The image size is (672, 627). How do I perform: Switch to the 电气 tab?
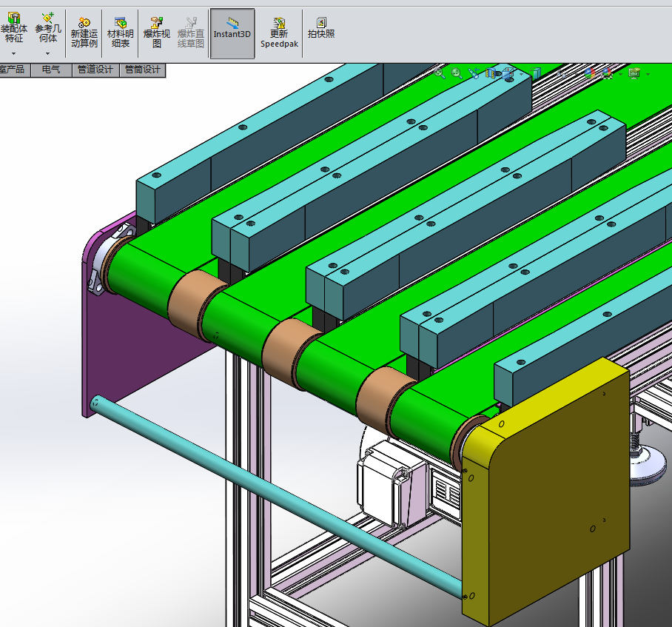pyautogui.click(x=51, y=70)
